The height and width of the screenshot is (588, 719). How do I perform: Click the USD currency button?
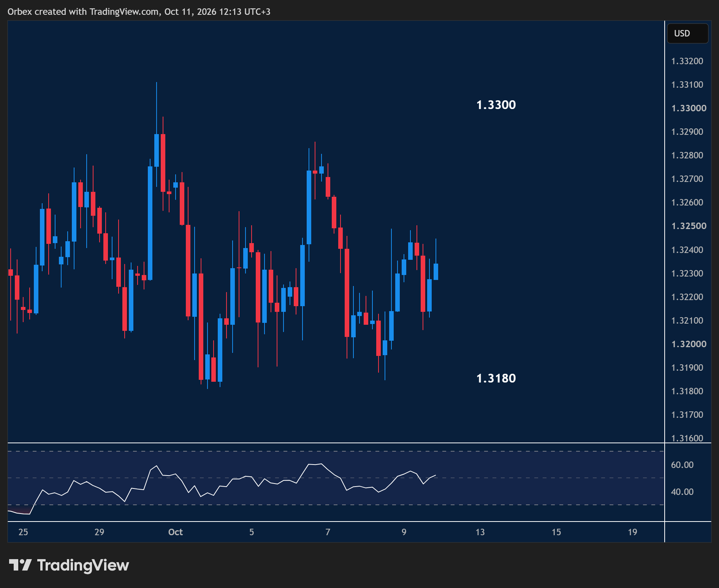[x=687, y=33]
